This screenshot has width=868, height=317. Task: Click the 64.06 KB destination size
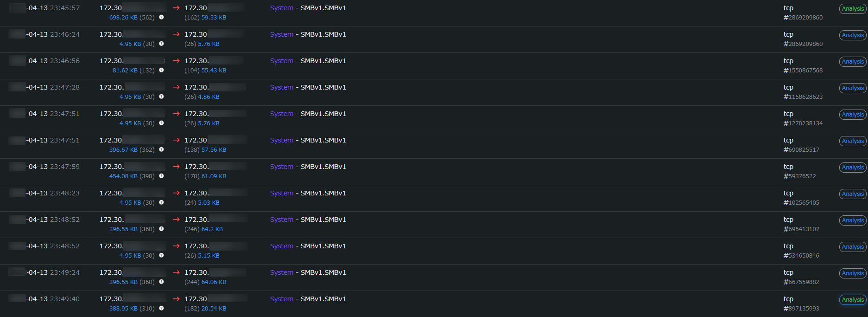point(214,282)
